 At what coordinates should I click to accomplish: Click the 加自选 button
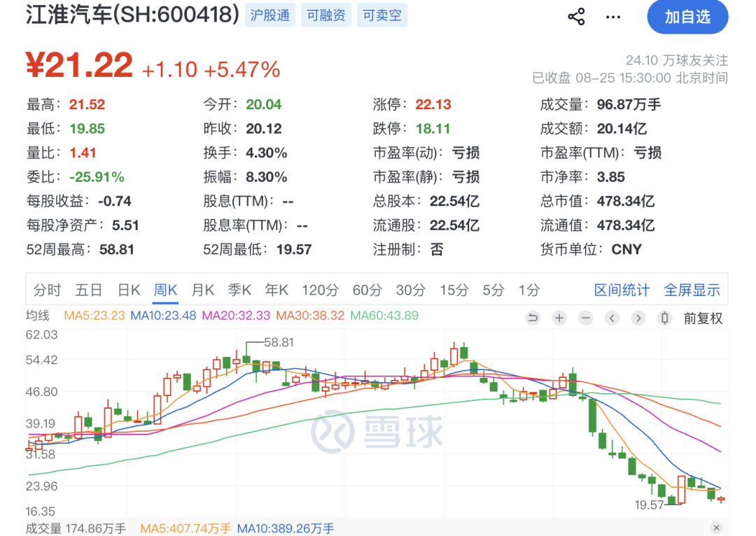point(687,17)
